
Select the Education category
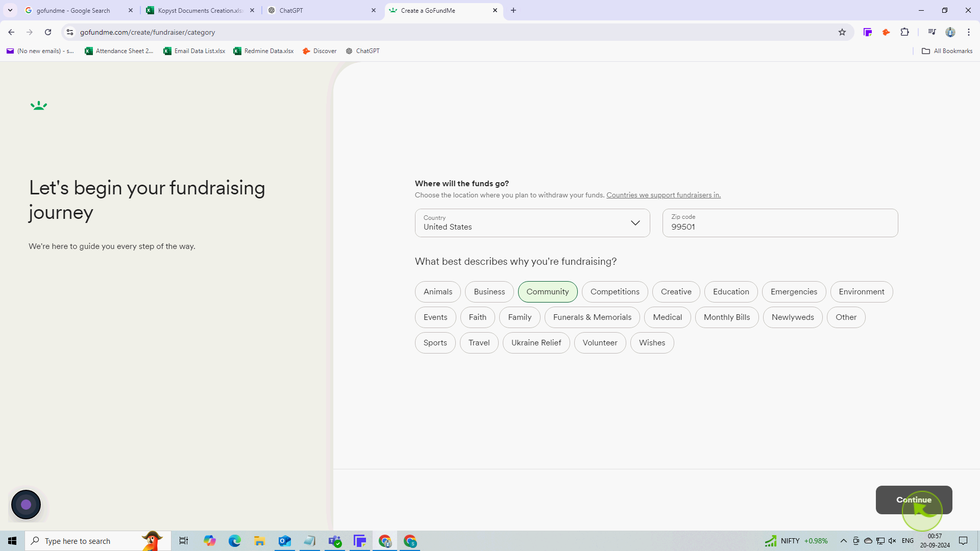pyautogui.click(x=731, y=292)
